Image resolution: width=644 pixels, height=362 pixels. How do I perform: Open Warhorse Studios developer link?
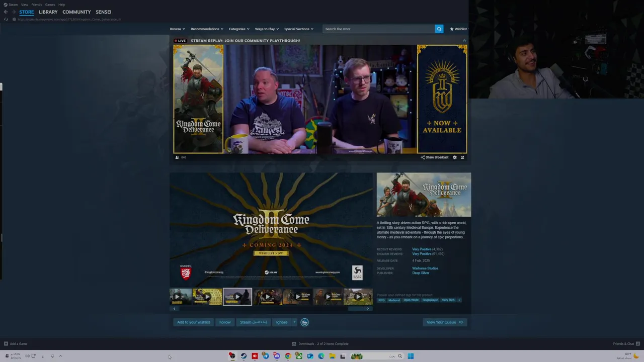point(425,268)
